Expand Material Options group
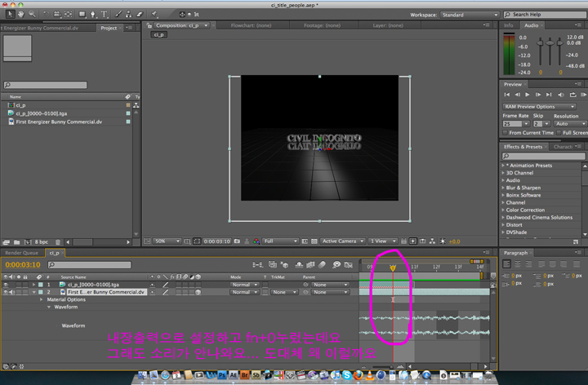 pos(42,299)
